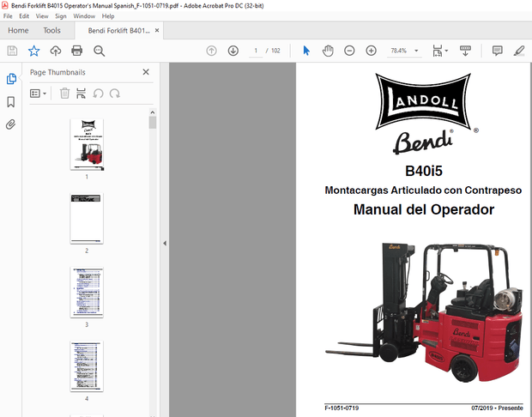Select the Bendi Forklift B401... document tab

[118, 31]
